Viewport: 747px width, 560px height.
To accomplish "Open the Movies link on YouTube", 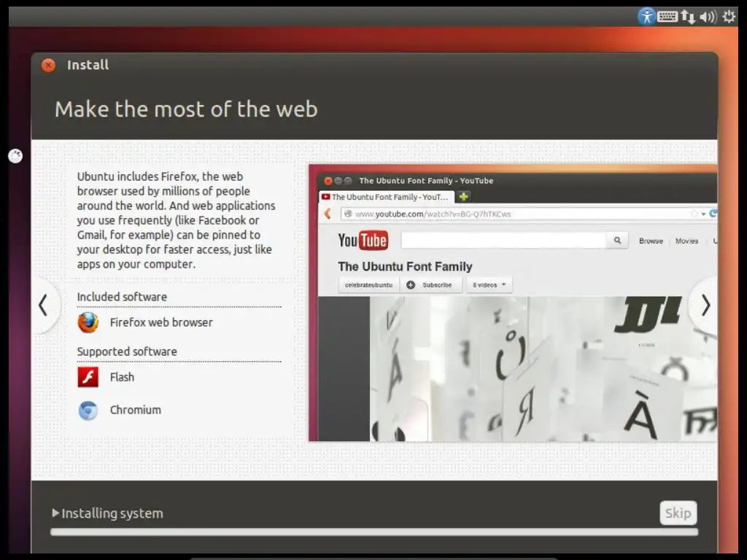I will point(686,241).
